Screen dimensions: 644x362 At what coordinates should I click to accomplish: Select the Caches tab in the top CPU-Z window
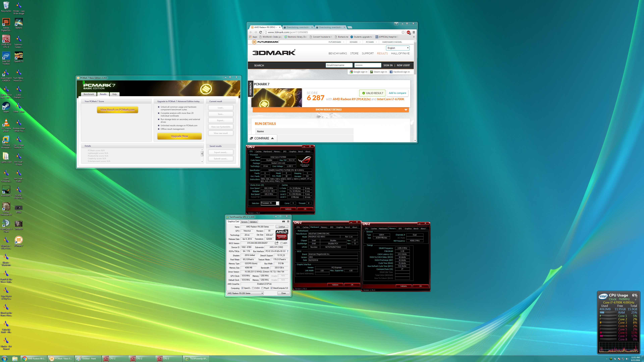[x=258, y=151]
